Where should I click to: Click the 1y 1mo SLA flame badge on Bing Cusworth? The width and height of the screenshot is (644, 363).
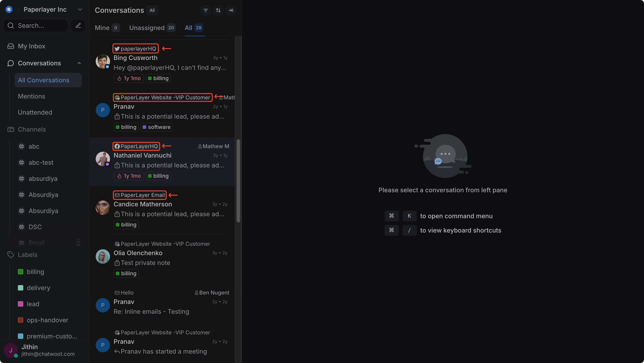(x=129, y=78)
